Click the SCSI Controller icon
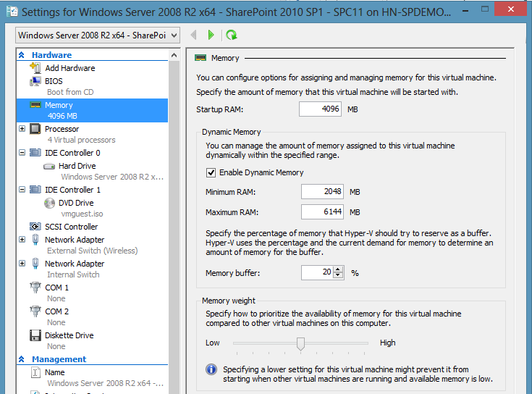This screenshot has width=532, height=394. click(x=35, y=227)
